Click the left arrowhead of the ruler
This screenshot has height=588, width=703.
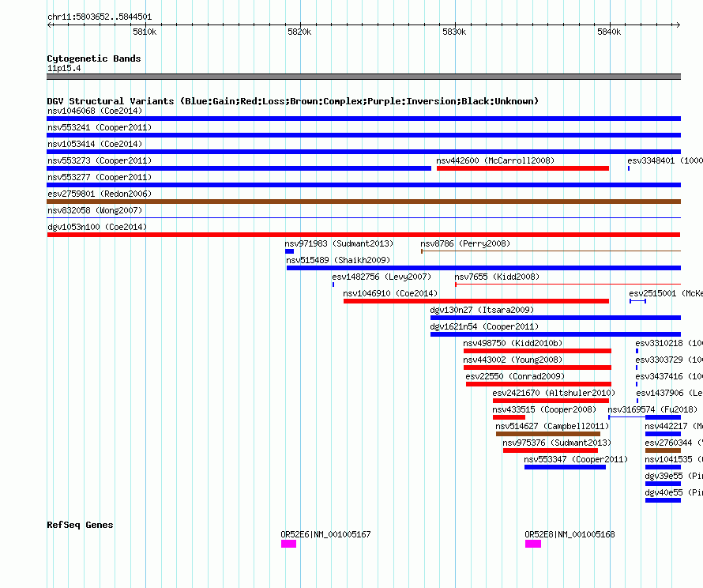(49, 24)
